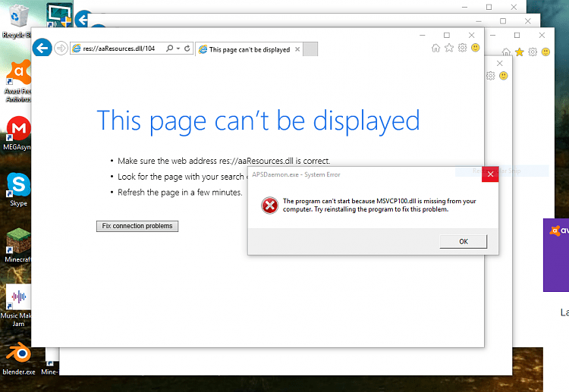Click the greyed Forward arrow button
The height and width of the screenshot is (392, 569).
[x=61, y=49]
